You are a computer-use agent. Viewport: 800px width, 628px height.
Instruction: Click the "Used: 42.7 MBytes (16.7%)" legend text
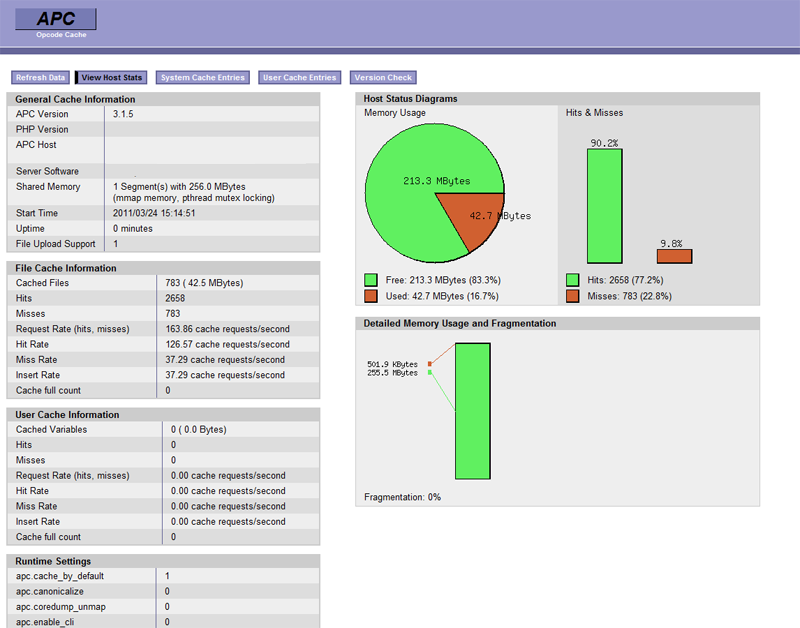442,296
